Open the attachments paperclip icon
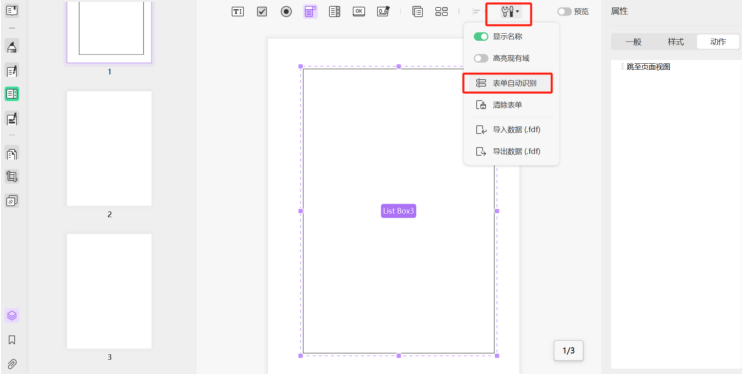This screenshot has width=742, height=376. 12,364
